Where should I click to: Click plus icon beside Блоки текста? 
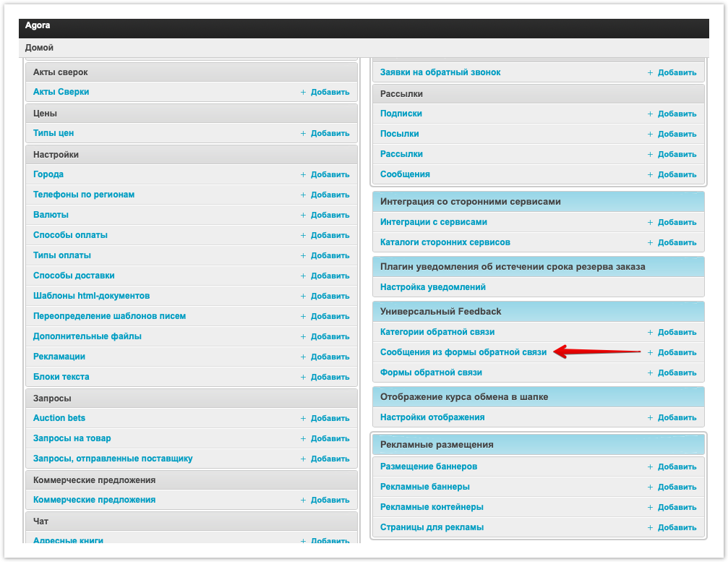coord(303,377)
